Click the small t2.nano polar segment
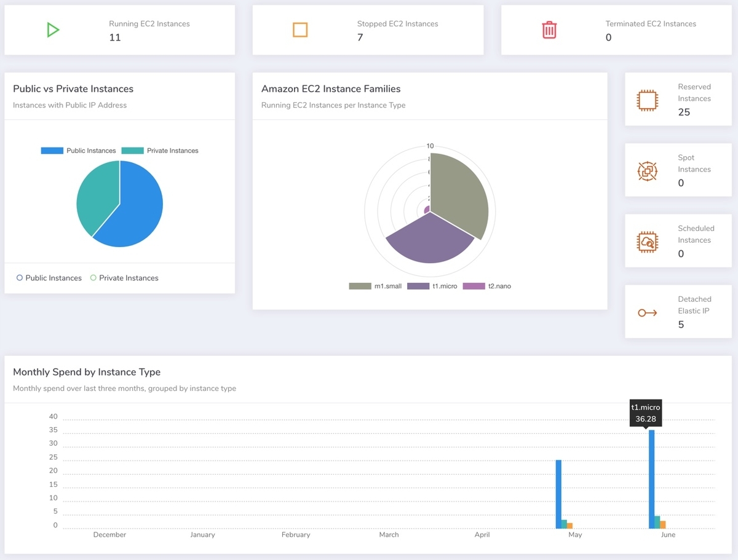Image resolution: width=738 pixels, height=560 pixels. tap(427, 210)
